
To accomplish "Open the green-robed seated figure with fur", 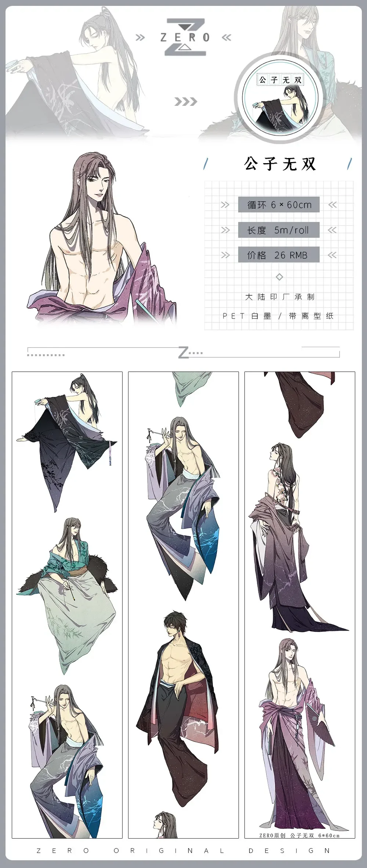I will pos(67,595).
